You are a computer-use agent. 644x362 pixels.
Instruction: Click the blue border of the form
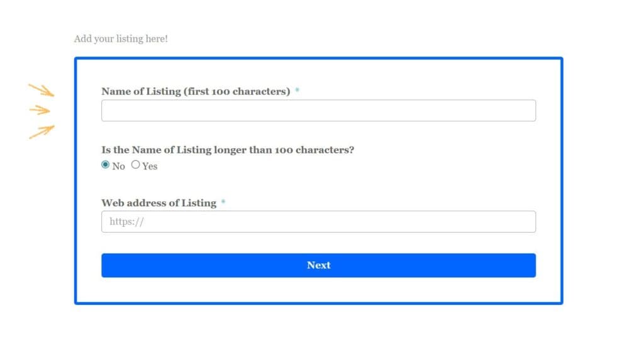pos(75,189)
